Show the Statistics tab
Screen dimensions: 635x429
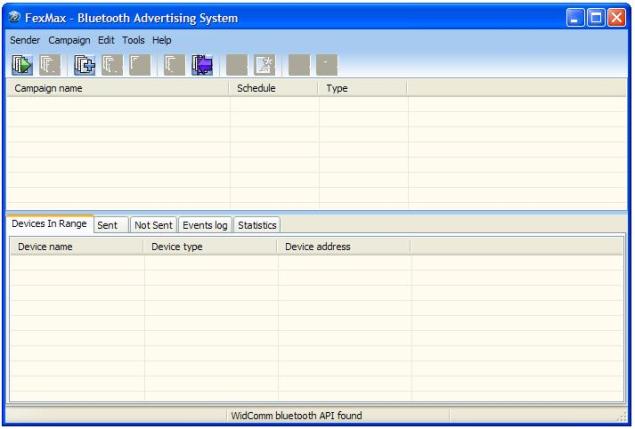click(x=257, y=225)
